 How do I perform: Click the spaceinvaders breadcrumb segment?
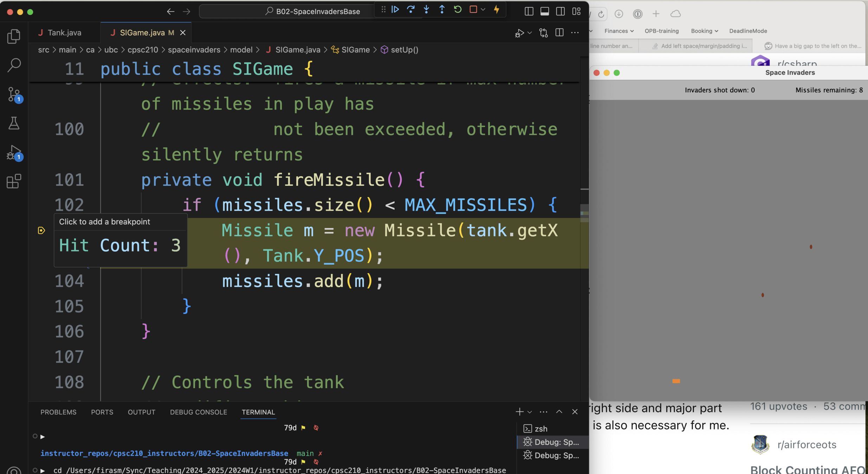tap(194, 50)
